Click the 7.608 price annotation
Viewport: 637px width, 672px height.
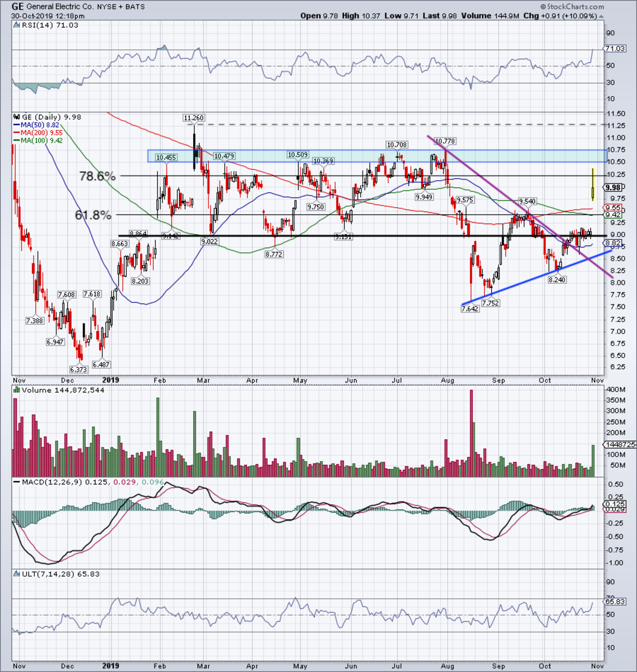point(66,295)
